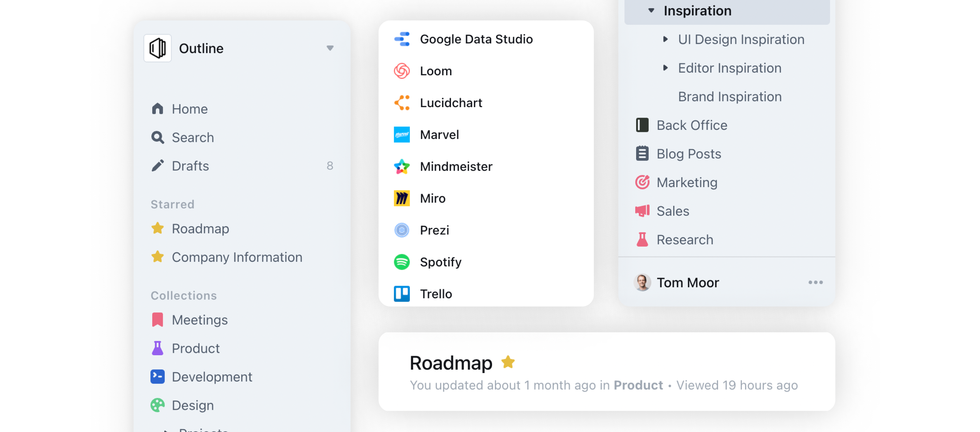Open Search with magnifier icon
Screen dimensions: 980x432
click(157, 137)
